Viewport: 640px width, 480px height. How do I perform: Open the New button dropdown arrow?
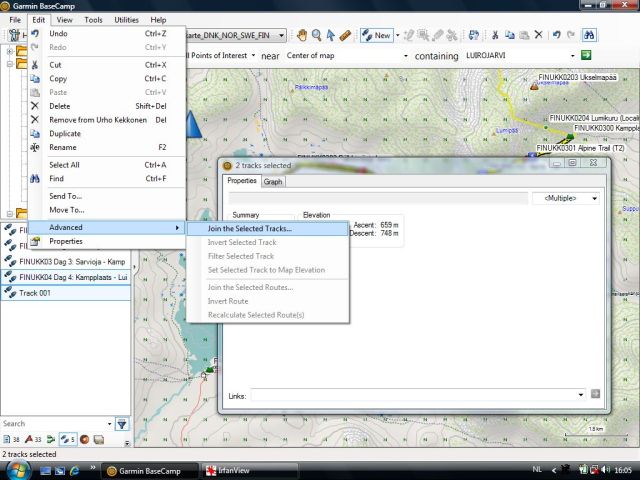click(398, 35)
